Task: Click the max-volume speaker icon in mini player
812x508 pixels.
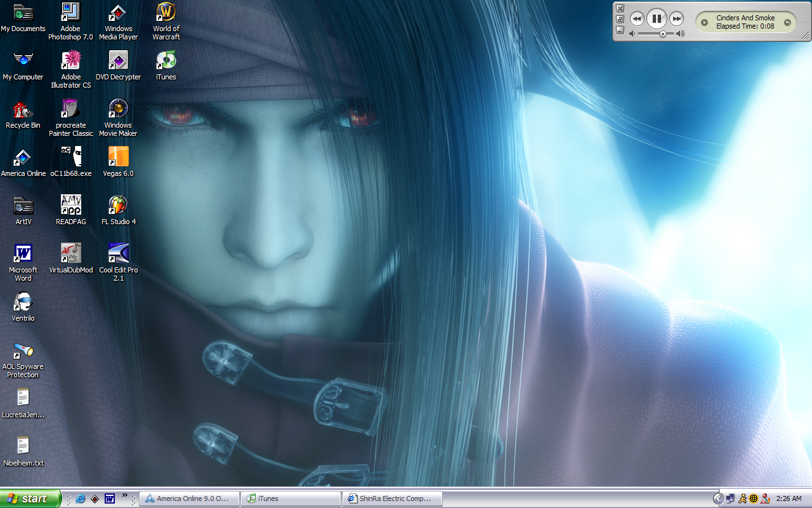Action: click(680, 34)
